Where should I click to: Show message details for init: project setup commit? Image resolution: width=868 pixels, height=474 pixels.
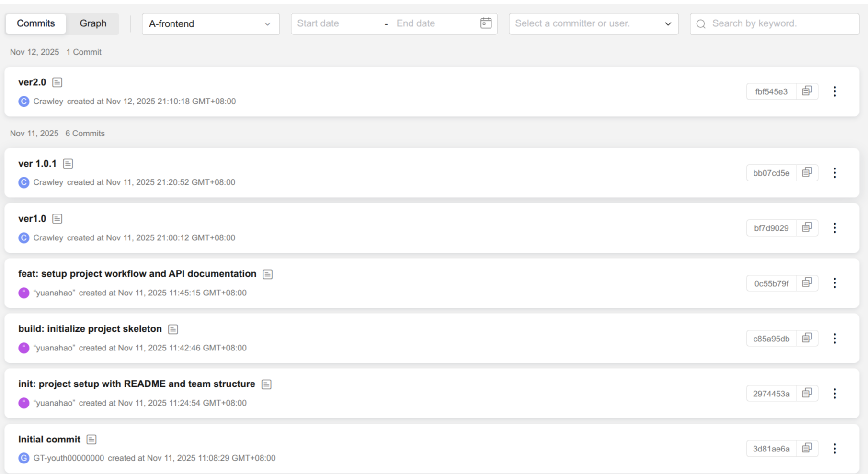point(266,384)
